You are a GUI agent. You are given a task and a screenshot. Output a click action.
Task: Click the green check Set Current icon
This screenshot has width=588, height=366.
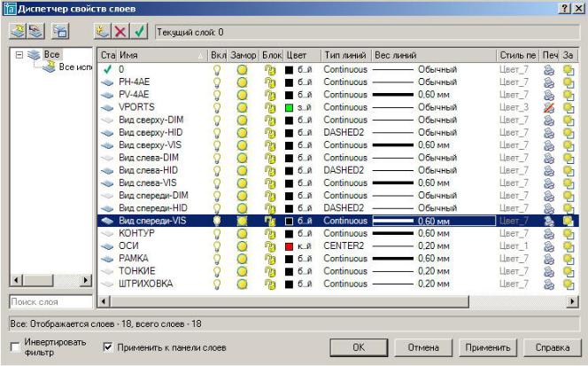[x=139, y=31]
